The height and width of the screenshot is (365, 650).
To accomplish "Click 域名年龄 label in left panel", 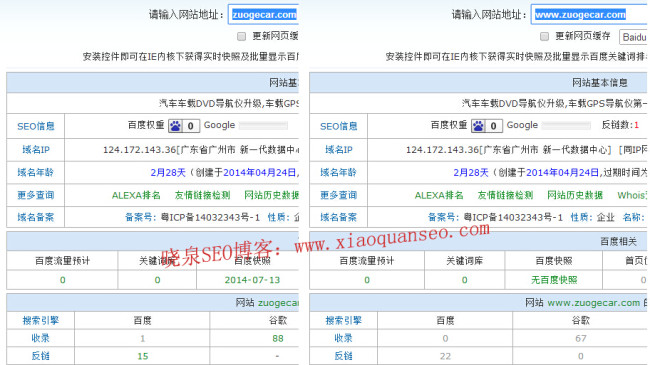I will [36, 173].
